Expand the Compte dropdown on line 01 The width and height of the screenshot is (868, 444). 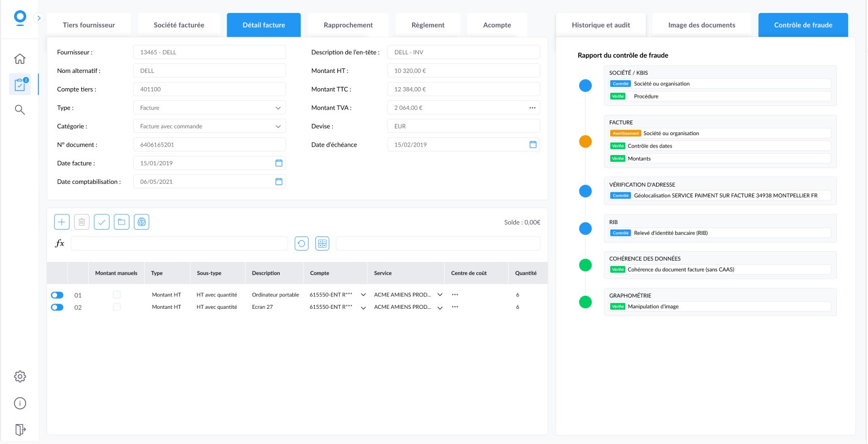click(363, 295)
